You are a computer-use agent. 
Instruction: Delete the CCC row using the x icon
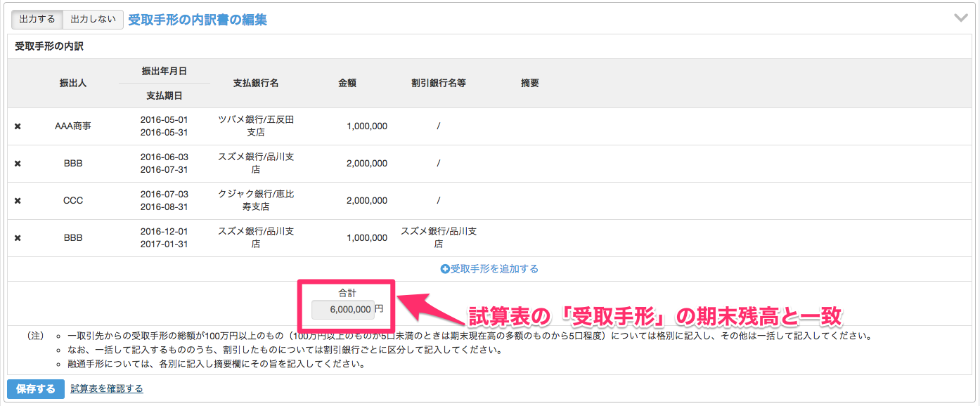pos(18,201)
